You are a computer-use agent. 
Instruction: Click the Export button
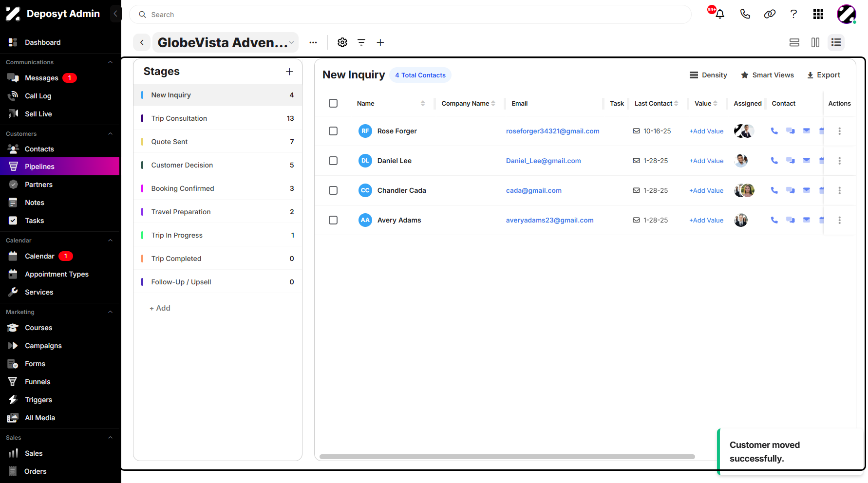click(x=824, y=75)
